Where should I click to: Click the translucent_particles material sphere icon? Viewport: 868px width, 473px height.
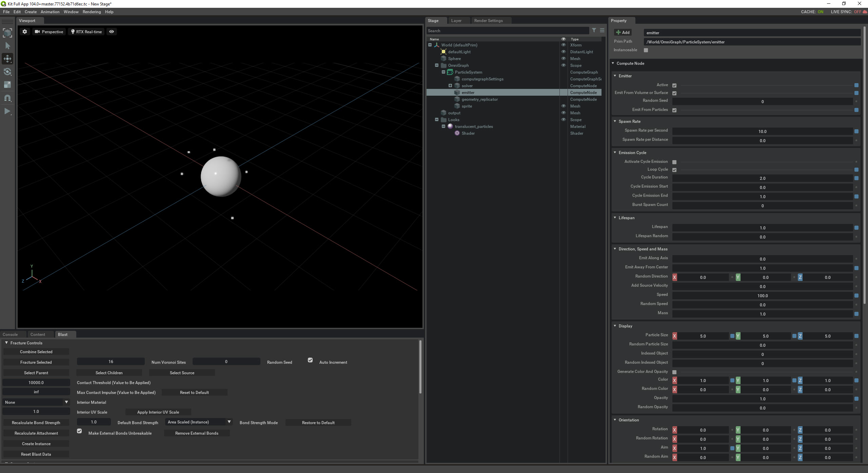(x=450, y=126)
